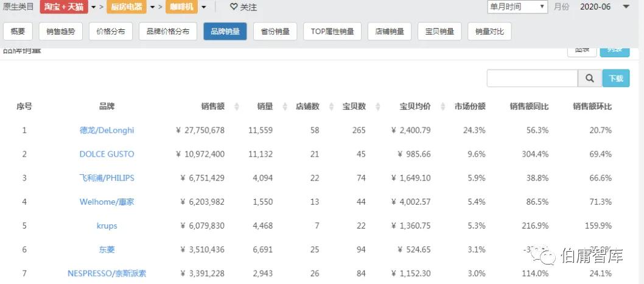Select the ¥ 4,002.57 average price cell
Viewport: 644px width, 284px height.
pos(411,202)
